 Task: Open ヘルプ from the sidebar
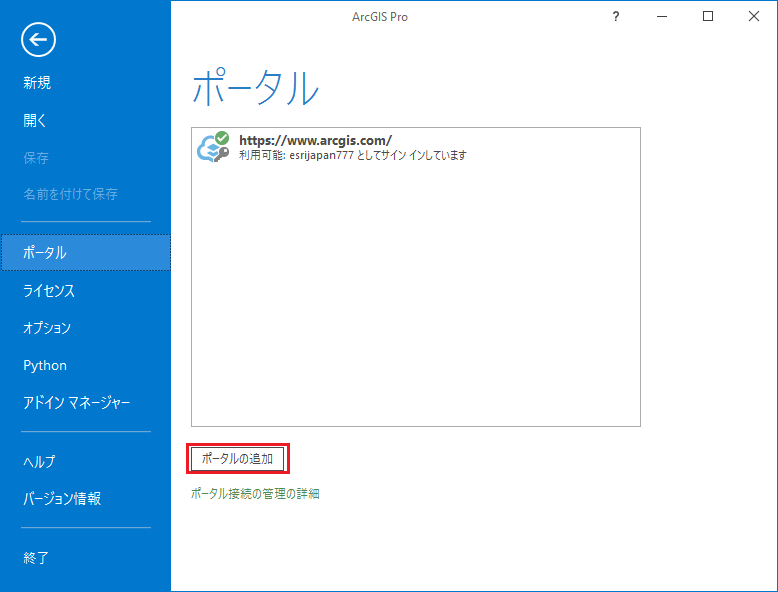39,461
